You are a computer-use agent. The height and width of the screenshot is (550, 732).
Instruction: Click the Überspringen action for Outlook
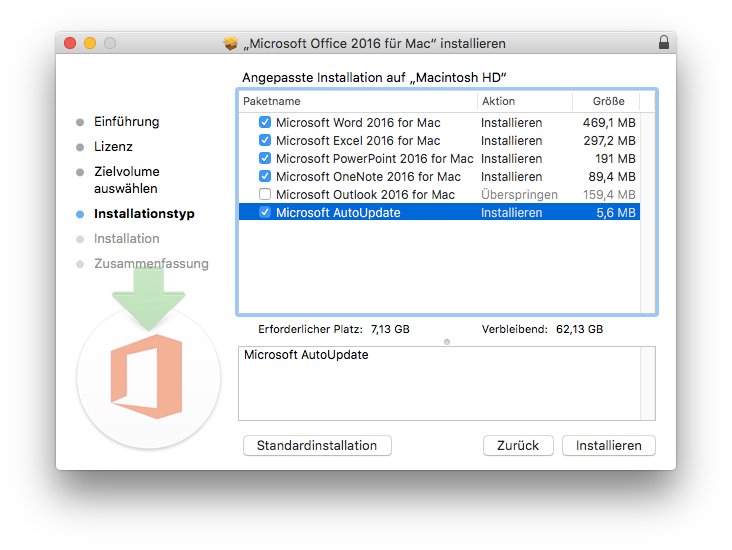click(519, 195)
